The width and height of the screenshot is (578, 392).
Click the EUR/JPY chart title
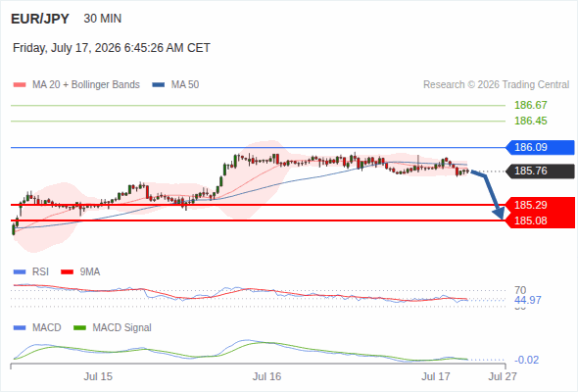point(40,19)
